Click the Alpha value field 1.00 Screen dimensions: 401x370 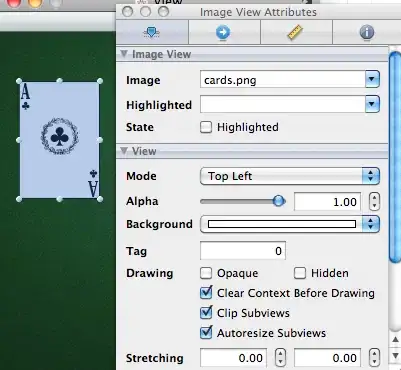(x=327, y=202)
